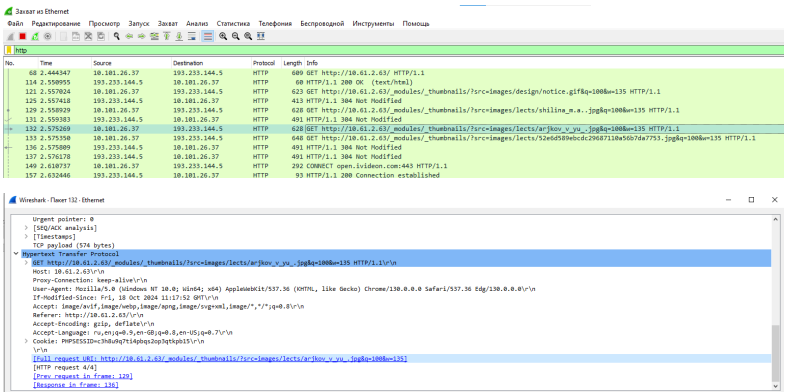Open the Помощь menu

[416, 24]
